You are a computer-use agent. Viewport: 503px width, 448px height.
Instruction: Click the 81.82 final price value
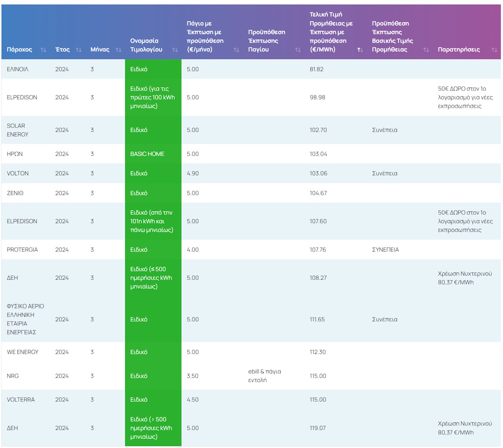point(316,69)
